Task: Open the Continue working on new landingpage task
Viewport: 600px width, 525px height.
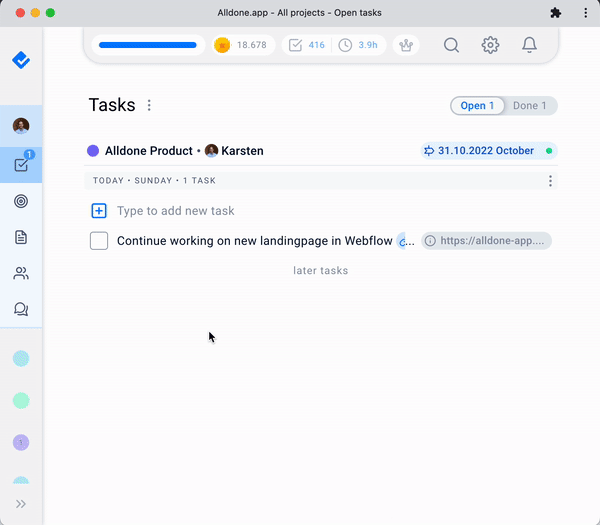Action: click(254, 241)
